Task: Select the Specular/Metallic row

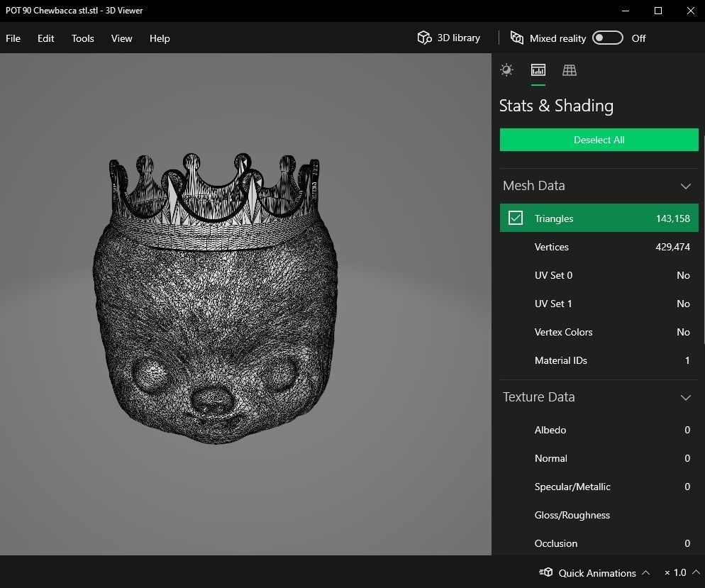Action: pyautogui.click(x=599, y=487)
